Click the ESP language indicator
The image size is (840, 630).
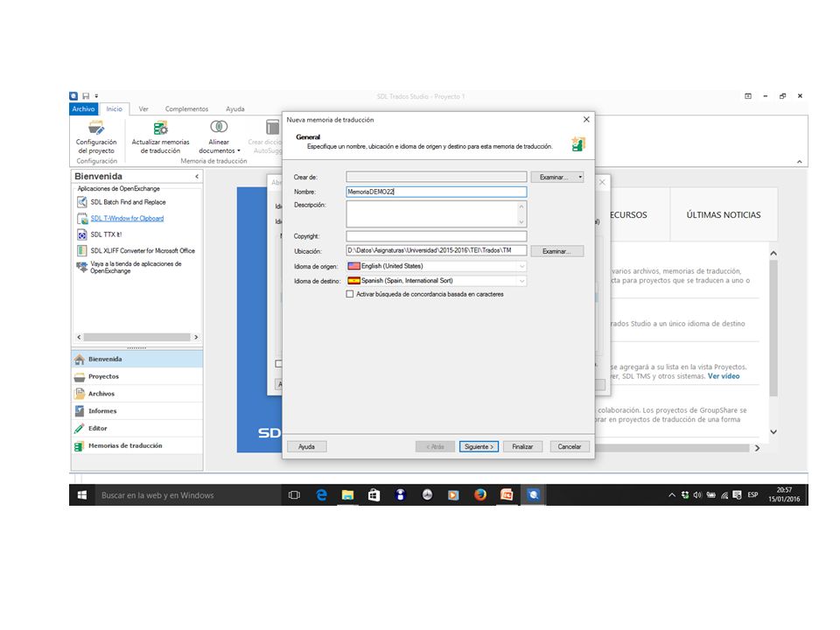(753, 495)
